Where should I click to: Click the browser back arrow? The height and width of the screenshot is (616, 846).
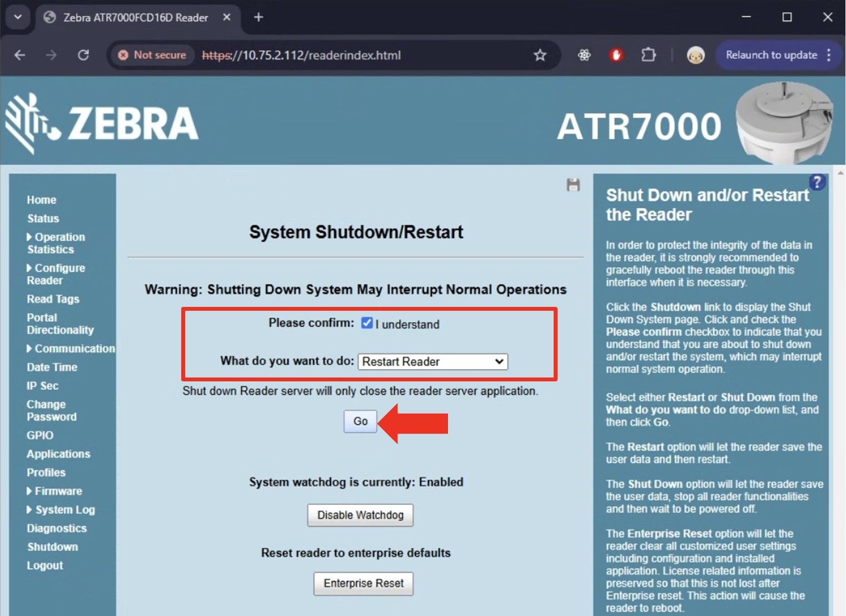[20, 55]
